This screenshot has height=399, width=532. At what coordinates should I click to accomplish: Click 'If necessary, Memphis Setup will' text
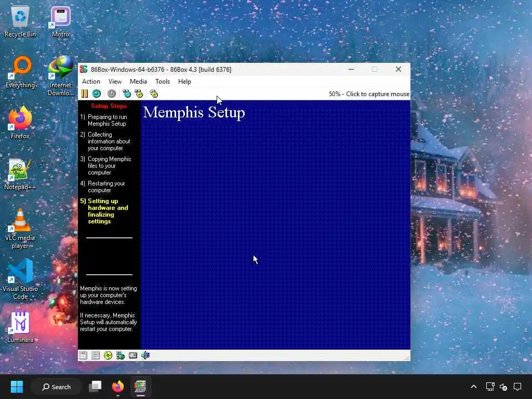pyautogui.click(x=109, y=322)
